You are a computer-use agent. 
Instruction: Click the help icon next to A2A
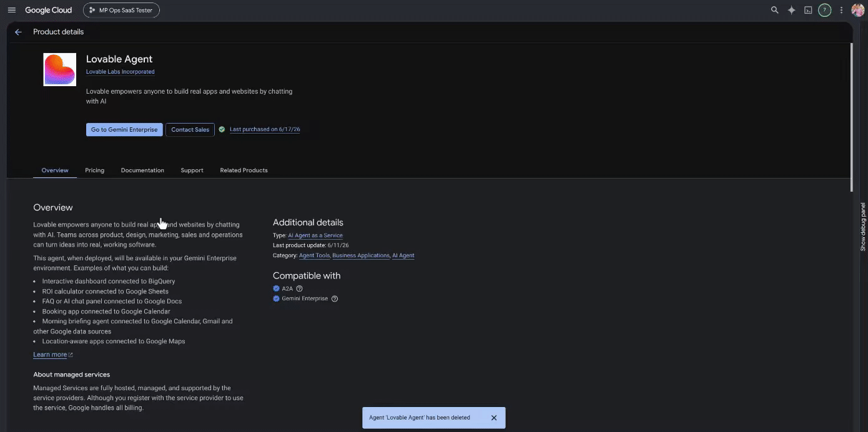(299, 288)
